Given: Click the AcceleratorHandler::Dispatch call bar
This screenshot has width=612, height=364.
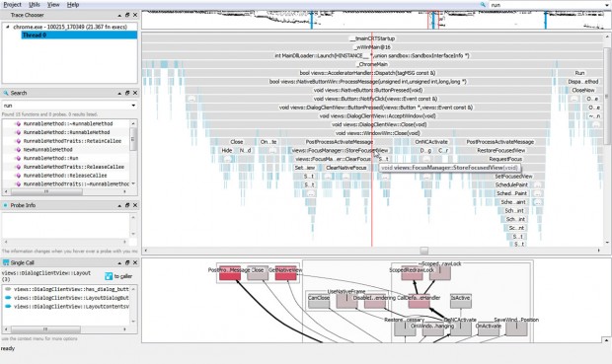Looking at the screenshot, I should (367, 73).
